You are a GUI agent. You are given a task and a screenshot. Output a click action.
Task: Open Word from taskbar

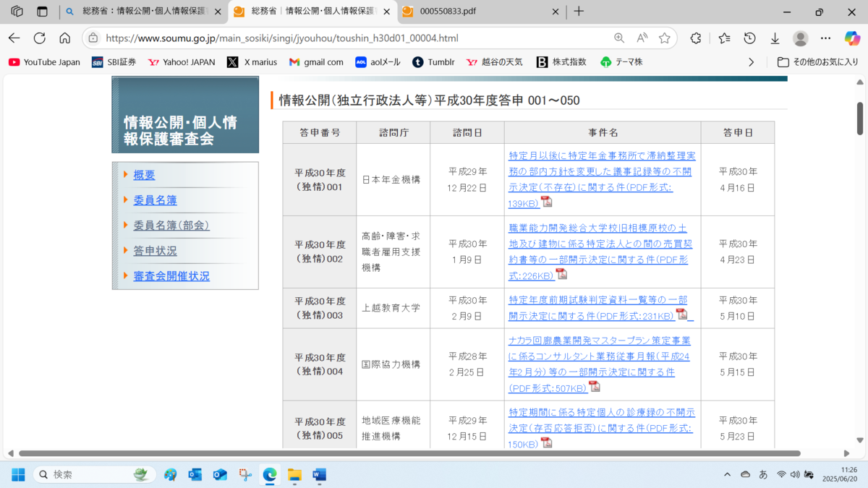pyautogui.click(x=319, y=474)
